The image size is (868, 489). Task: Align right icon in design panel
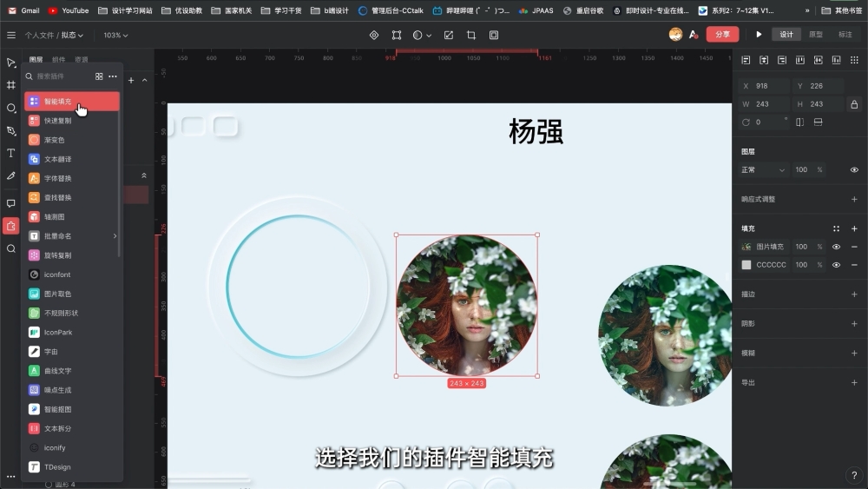(x=782, y=60)
